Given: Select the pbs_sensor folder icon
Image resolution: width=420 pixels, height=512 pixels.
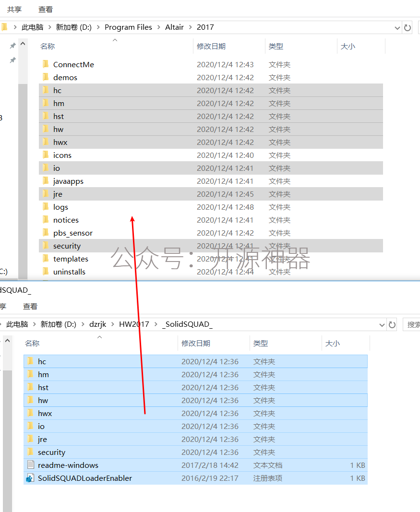Looking at the screenshot, I should click(46, 233).
